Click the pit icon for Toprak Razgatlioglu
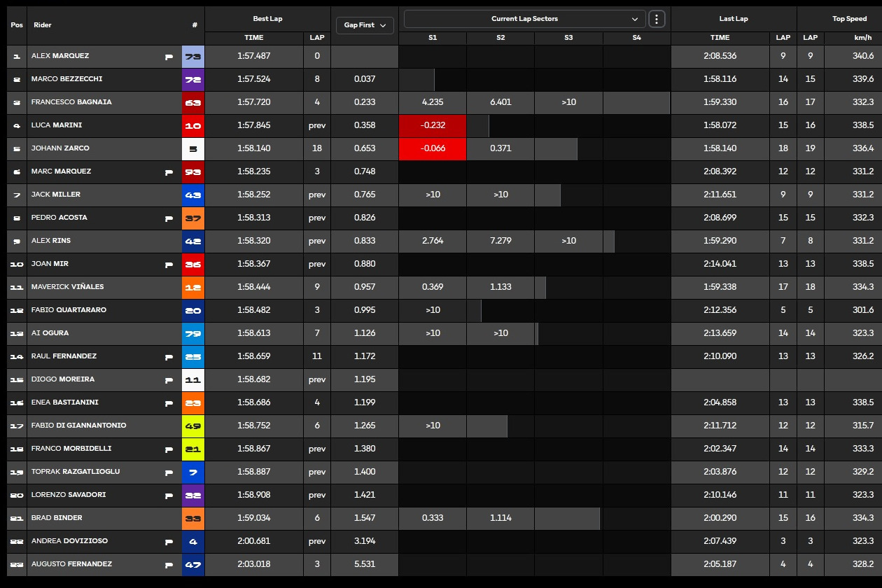Screen dimensions: 882x588 point(169,472)
